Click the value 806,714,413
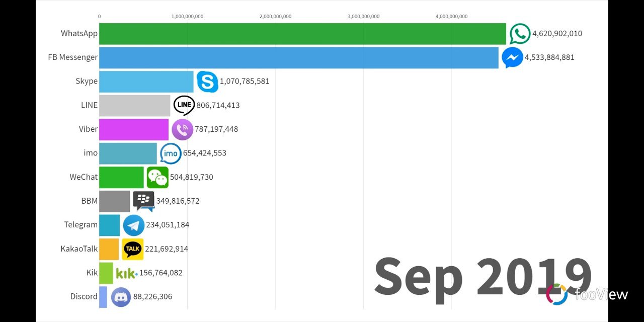Screen dimensions: 644x322 [218, 106]
